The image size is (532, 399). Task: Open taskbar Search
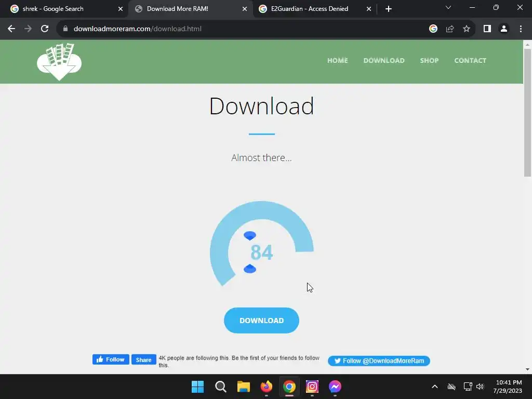click(220, 387)
